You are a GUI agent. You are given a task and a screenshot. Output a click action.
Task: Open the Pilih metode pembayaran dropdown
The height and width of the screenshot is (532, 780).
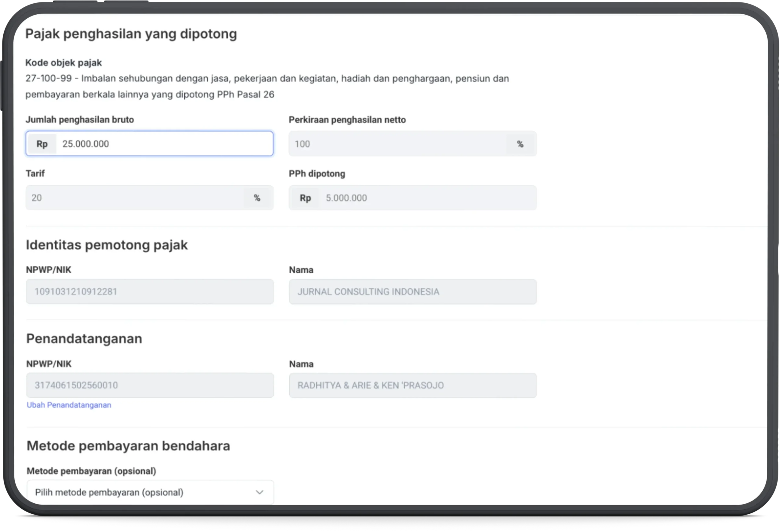150,492
